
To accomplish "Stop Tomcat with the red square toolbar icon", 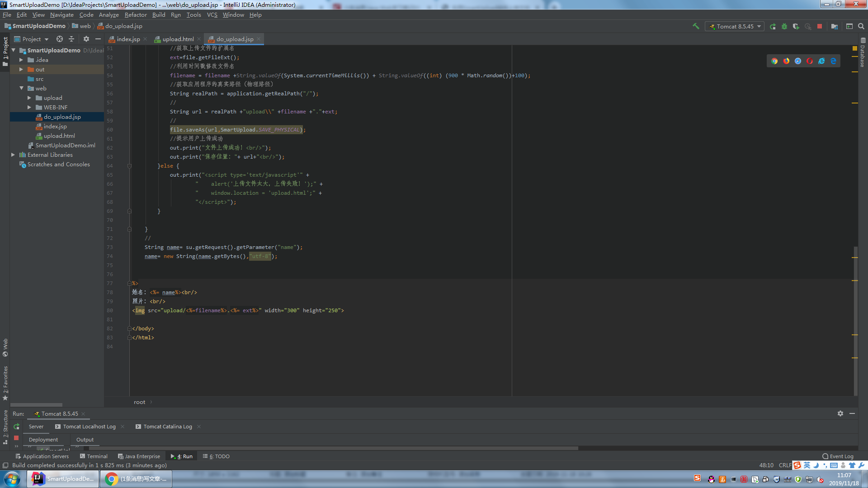I will point(820,26).
